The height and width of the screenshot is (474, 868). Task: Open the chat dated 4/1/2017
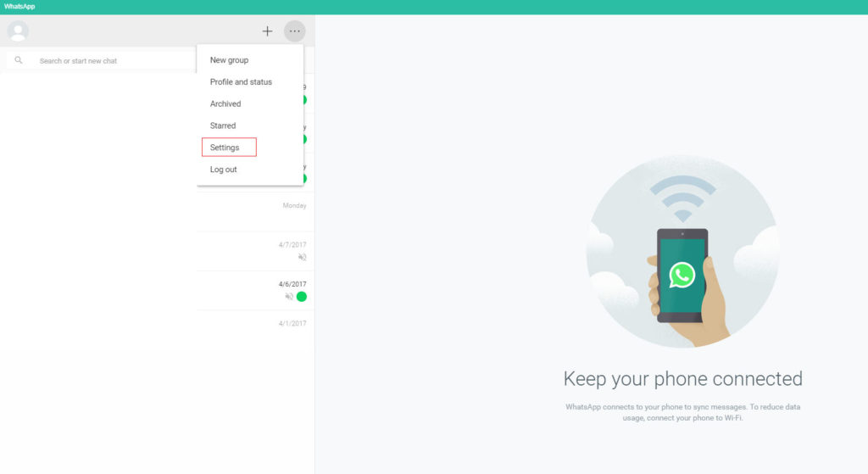pos(157,330)
